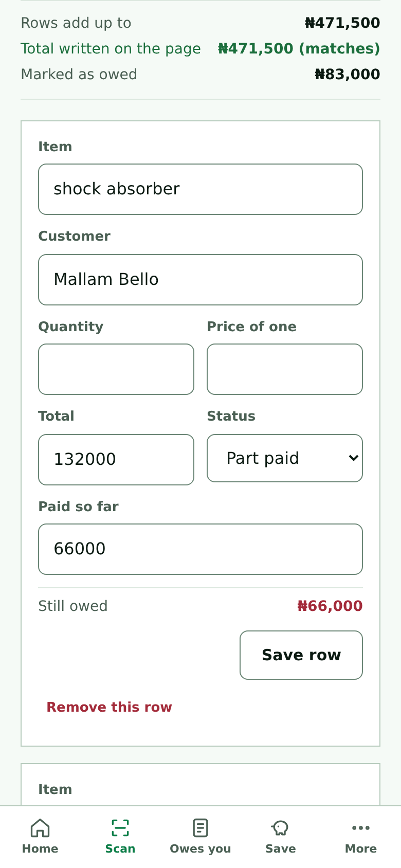The width and height of the screenshot is (401, 868).
Task: Click the Still owed ₦66,000 amount
Action: click(x=330, y=606)
